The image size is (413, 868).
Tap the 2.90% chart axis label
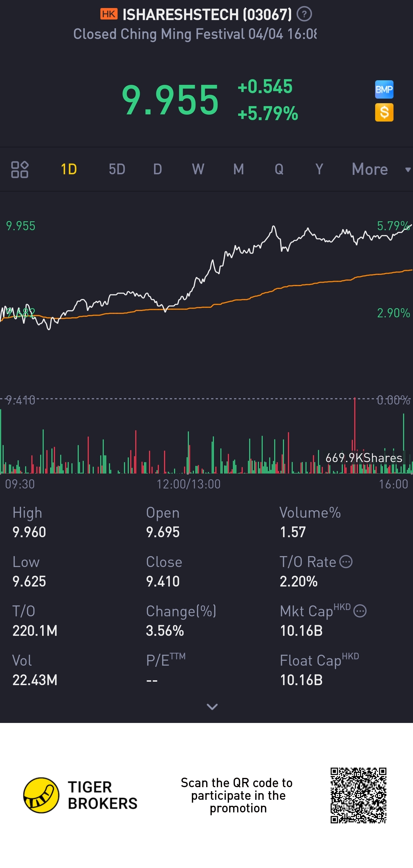pos(393,313)
